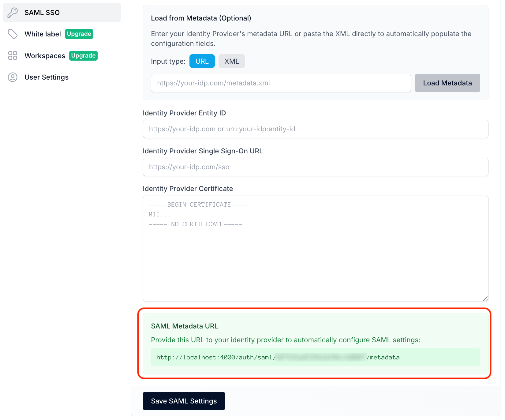Open the White label menu label
Image resolution: width=505 pixels, height=420 pixels.
[x=43, y=34]
